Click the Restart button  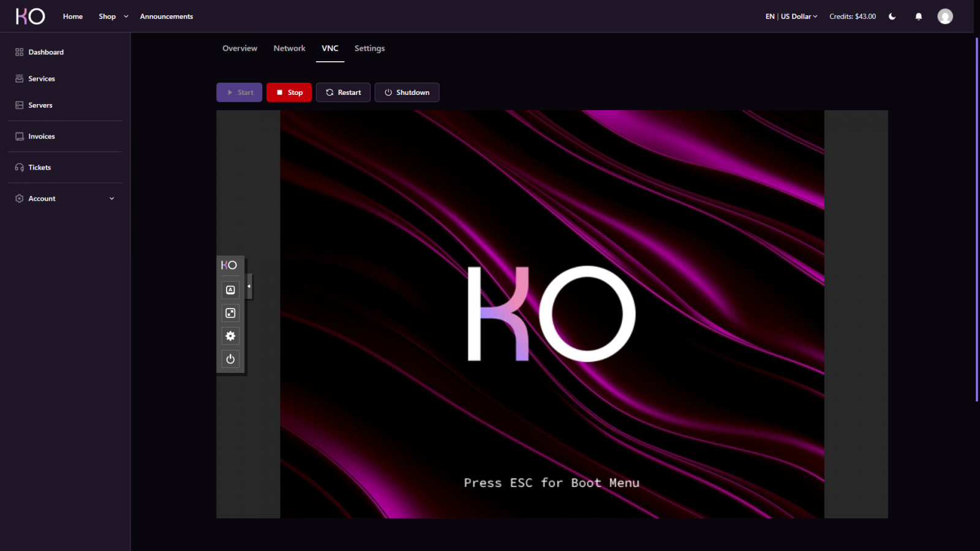(x=343, y=92)
